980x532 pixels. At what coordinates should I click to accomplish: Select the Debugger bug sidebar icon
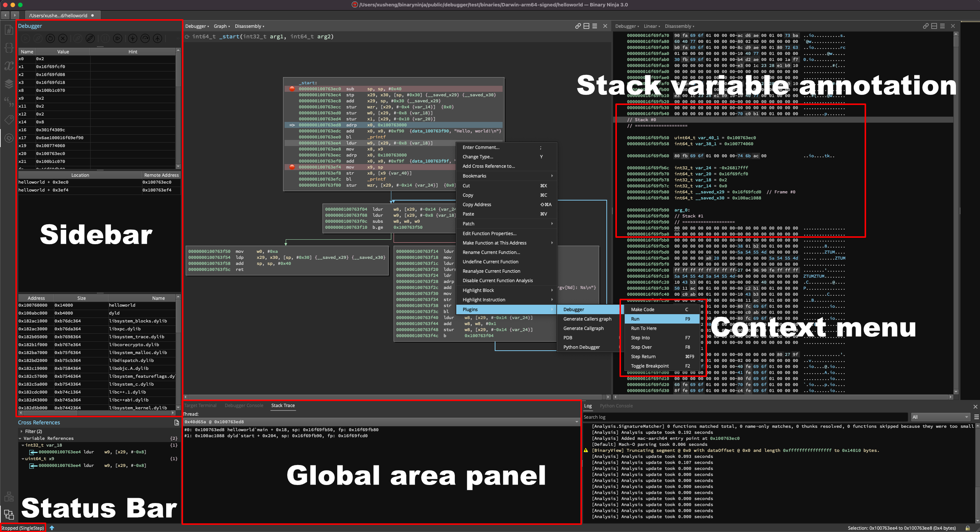[9, 138]
